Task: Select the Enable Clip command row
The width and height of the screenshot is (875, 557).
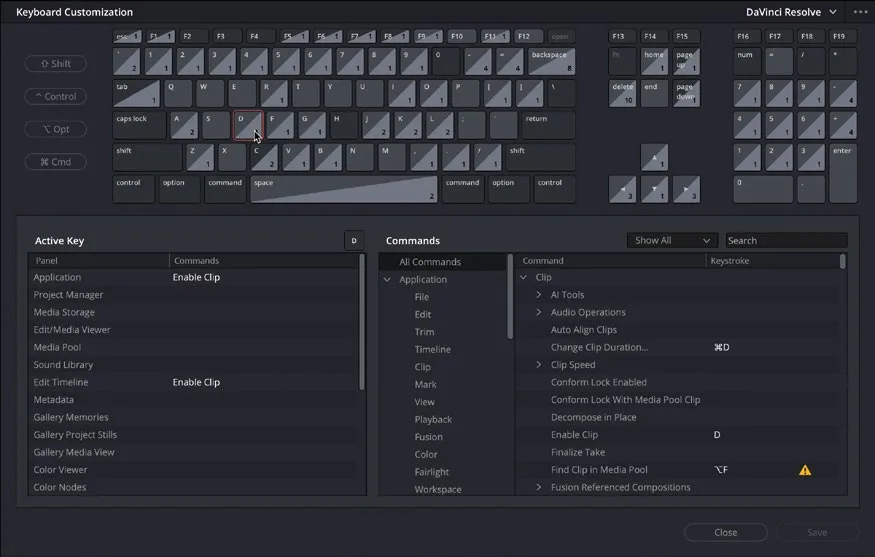Action: coord(677,435)
